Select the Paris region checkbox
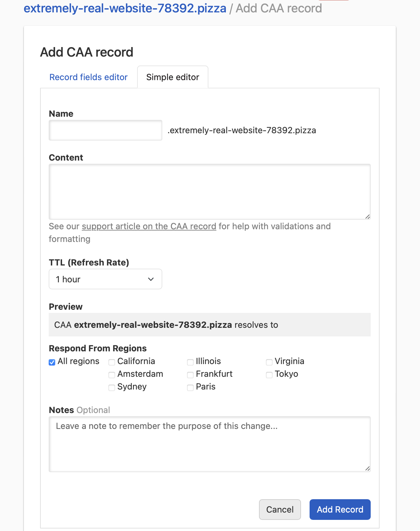This screenshot has height=531, width=420. [190, 388]
